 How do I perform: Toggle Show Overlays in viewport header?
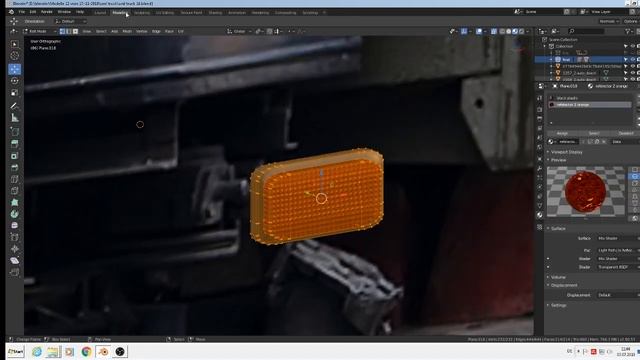(x=479, y=31)
